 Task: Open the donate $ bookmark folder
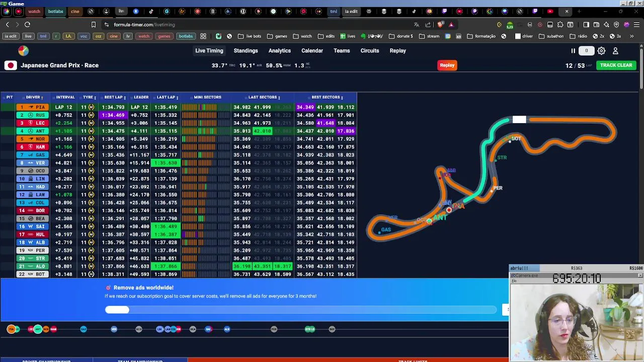click(x=401, y=36)
